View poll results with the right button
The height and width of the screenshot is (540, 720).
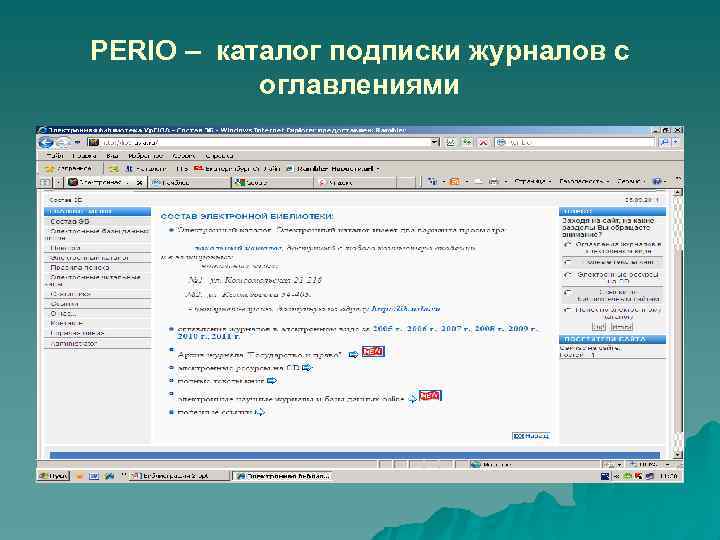[x=622, y=327]
